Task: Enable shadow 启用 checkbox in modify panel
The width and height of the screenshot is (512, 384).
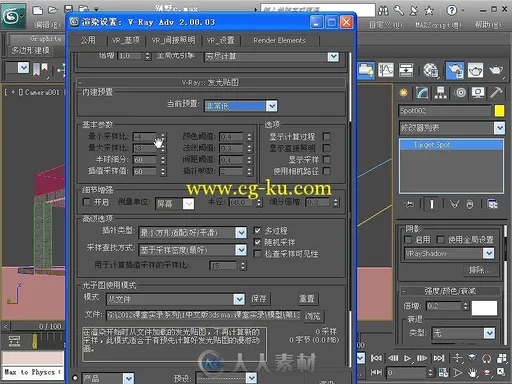Action: point(408,240)
